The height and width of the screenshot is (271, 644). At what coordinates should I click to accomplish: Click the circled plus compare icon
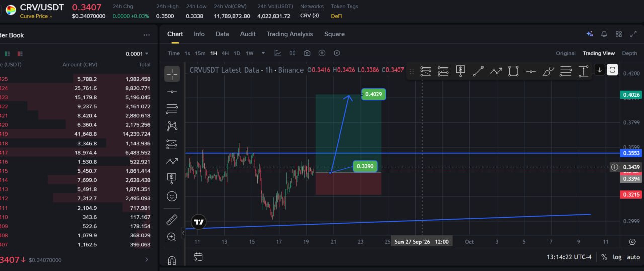pos(322,53)
